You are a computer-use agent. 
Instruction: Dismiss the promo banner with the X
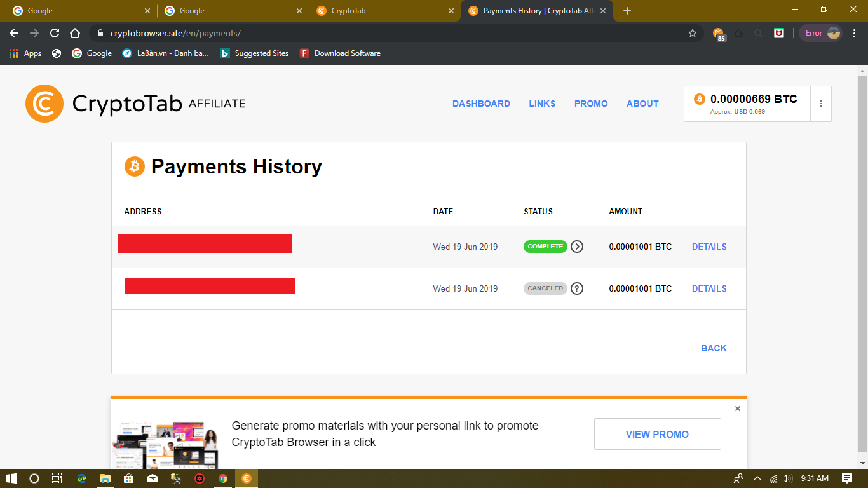coord(738,409)
